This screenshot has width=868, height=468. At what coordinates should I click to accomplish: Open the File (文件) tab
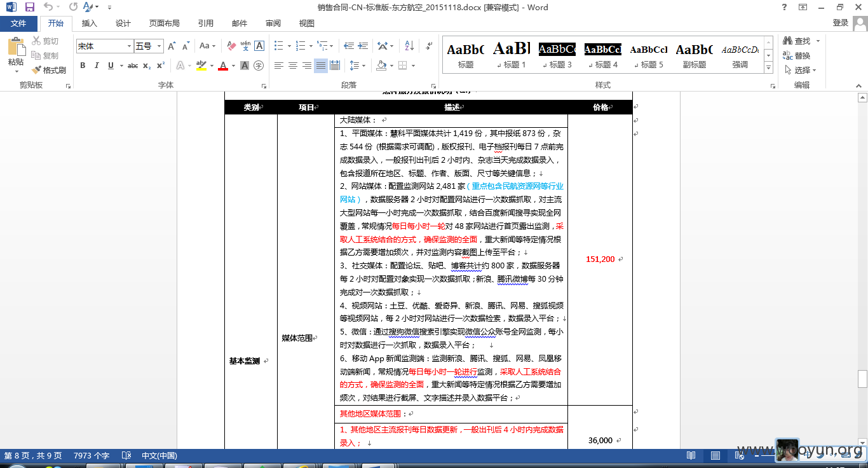pos(18,24)
